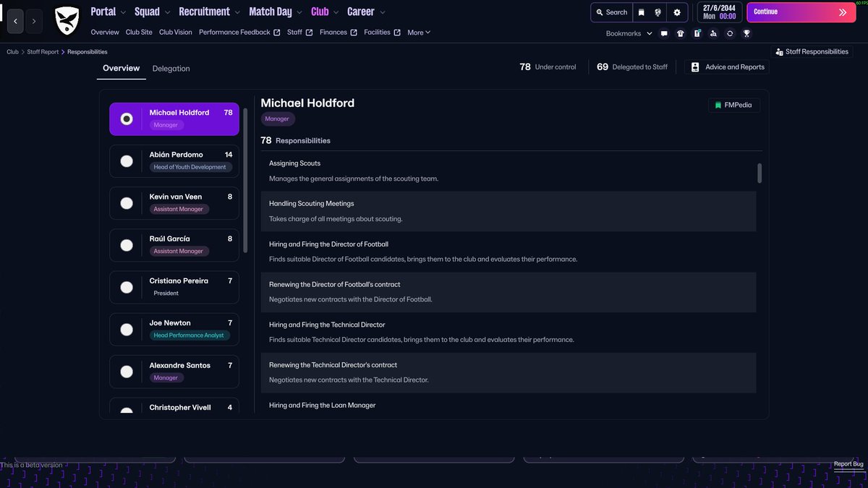Viewport: 868px width, 488px height.
Task: Click the Christopher Vivell staff card
Action: tap(174, 406)
